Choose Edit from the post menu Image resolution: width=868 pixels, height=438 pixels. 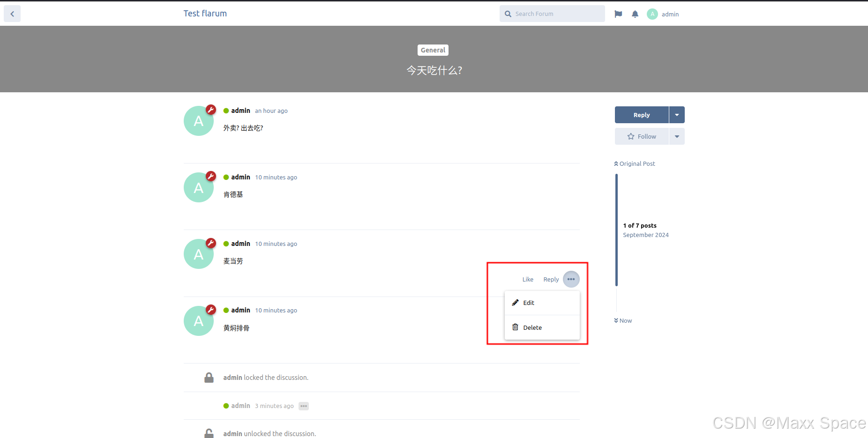click(x=542, y=303)
